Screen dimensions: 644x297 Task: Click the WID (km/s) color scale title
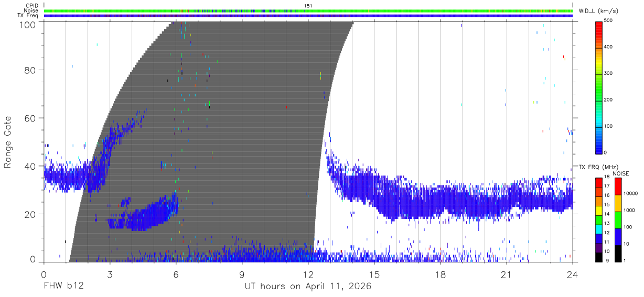(599, 10)
